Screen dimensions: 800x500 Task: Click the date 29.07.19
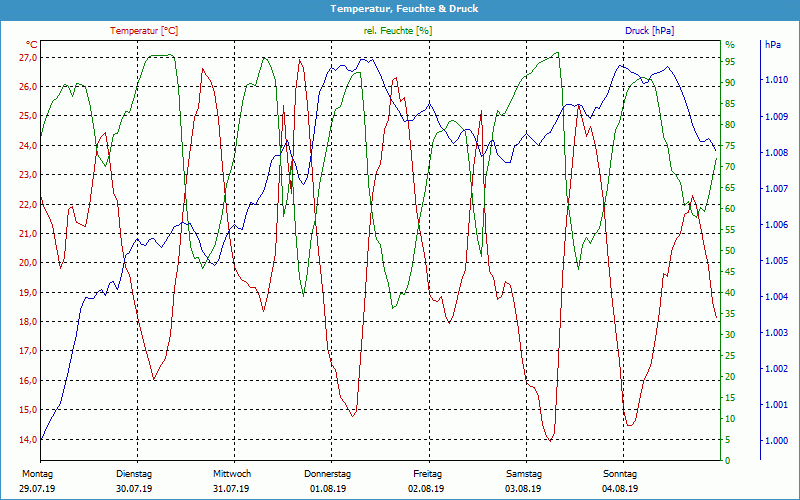coord(39,489)
